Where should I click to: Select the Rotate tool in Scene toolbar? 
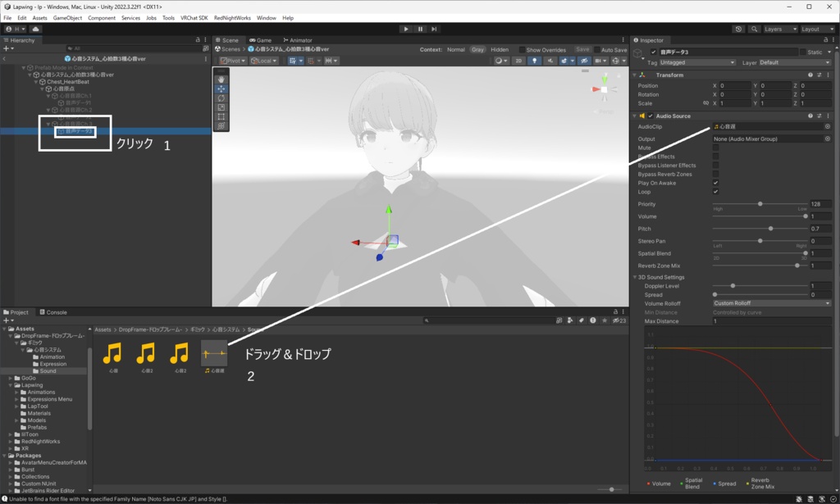point(221,98)
